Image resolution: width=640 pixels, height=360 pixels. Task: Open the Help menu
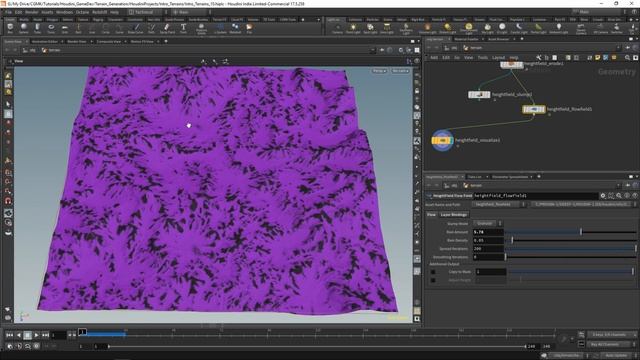pos(114,12)
